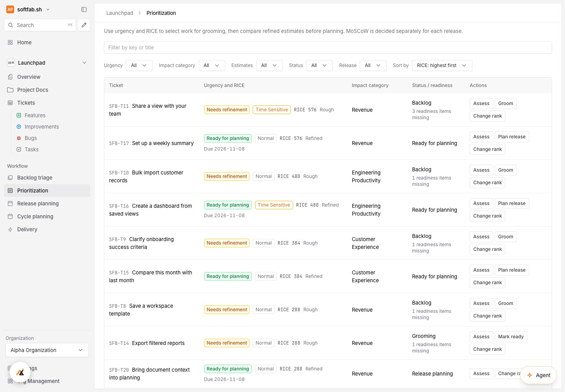Viewport: 565px width, 392px height.
Task: Click Change rank for SFB-T10
Action: coord(487,183)
